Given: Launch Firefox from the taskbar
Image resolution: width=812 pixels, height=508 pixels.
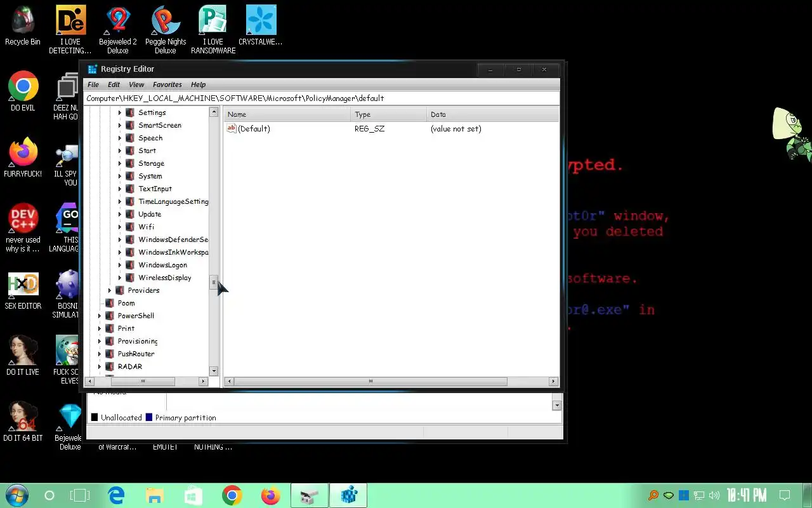Looking at the screenshot, I should (x=271, y=495).
